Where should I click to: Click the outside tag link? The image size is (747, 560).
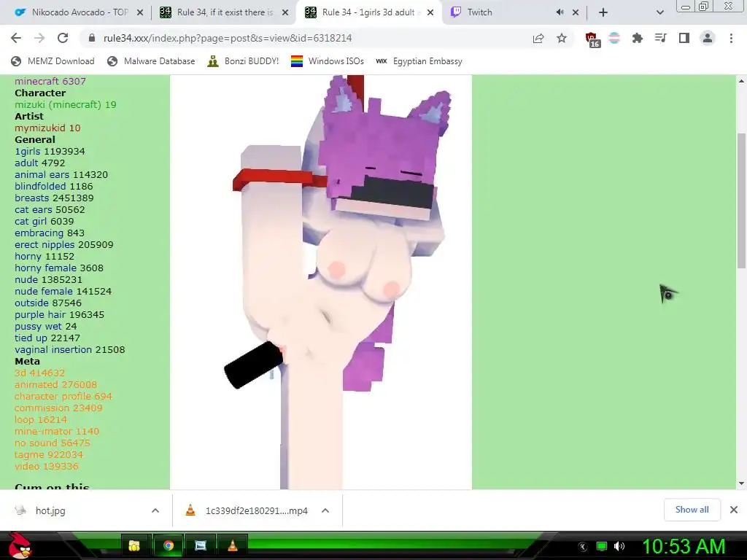click(31, 303)
